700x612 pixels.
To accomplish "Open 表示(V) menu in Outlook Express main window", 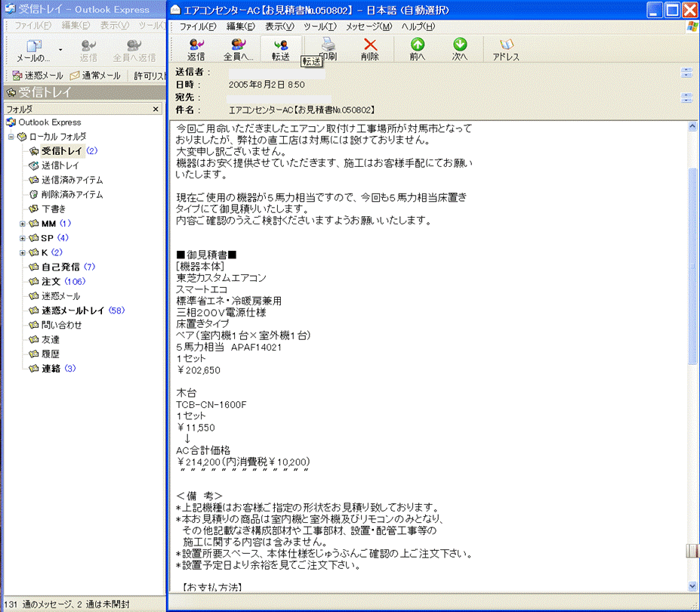I will tap(115, 26).
